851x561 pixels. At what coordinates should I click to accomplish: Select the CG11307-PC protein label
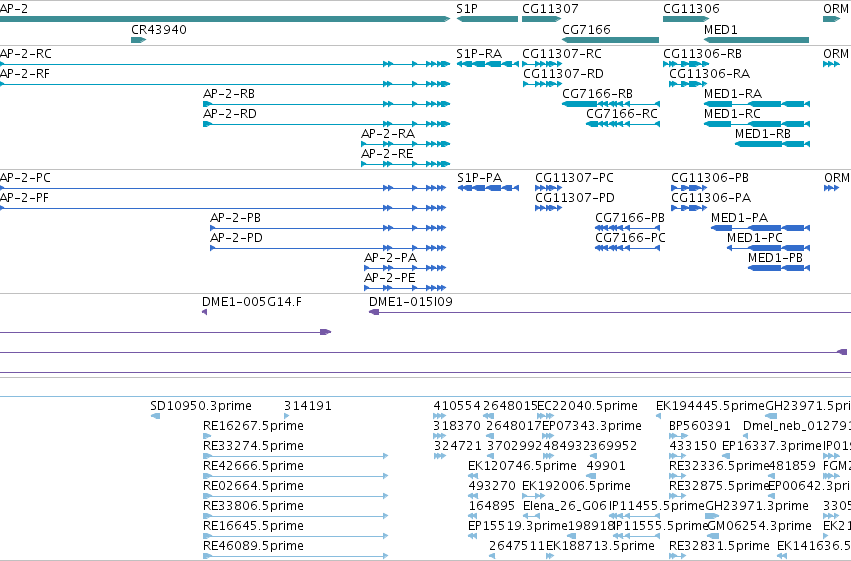574,178
